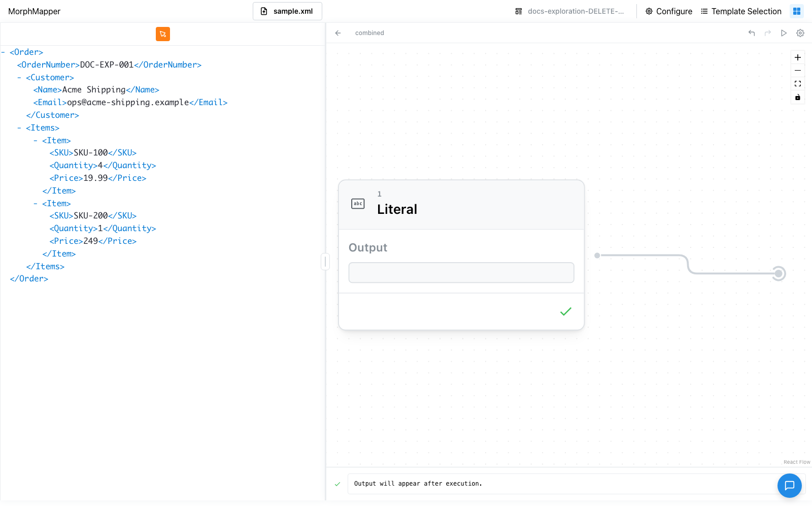
Task: Click the green status check in output bar
Action: click(x=337, y=484)
